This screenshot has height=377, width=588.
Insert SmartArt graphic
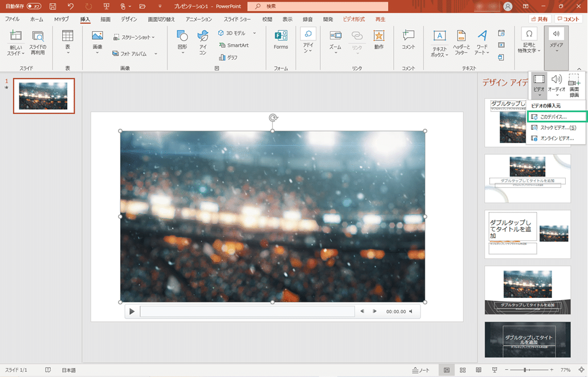(234, 46)
